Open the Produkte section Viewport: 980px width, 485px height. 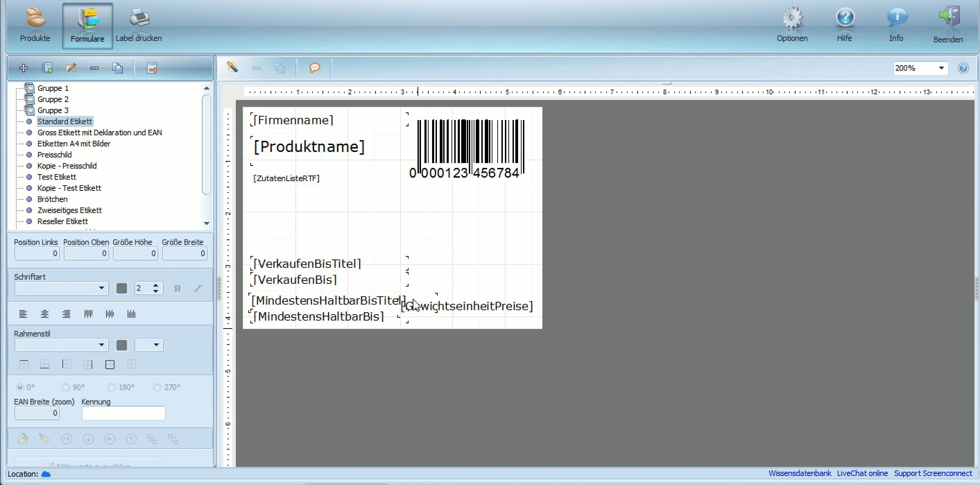click(35, 25)
